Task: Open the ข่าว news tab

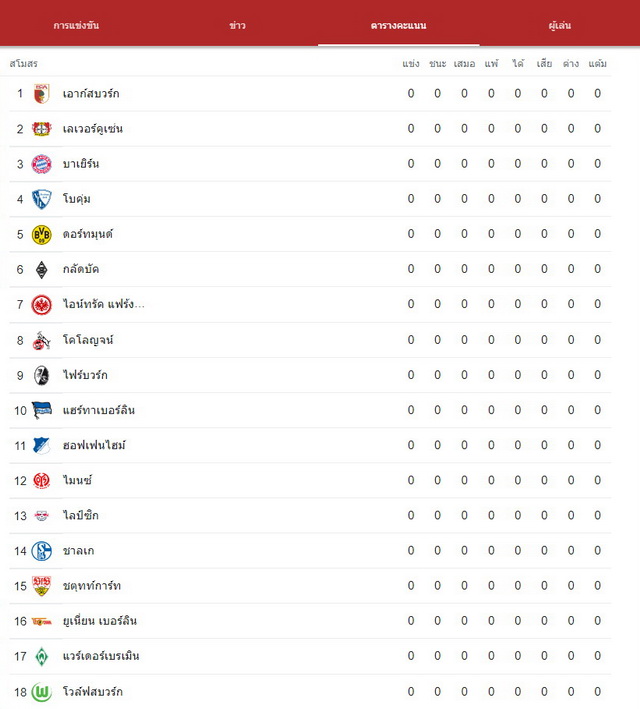Action: click(237, 25)
